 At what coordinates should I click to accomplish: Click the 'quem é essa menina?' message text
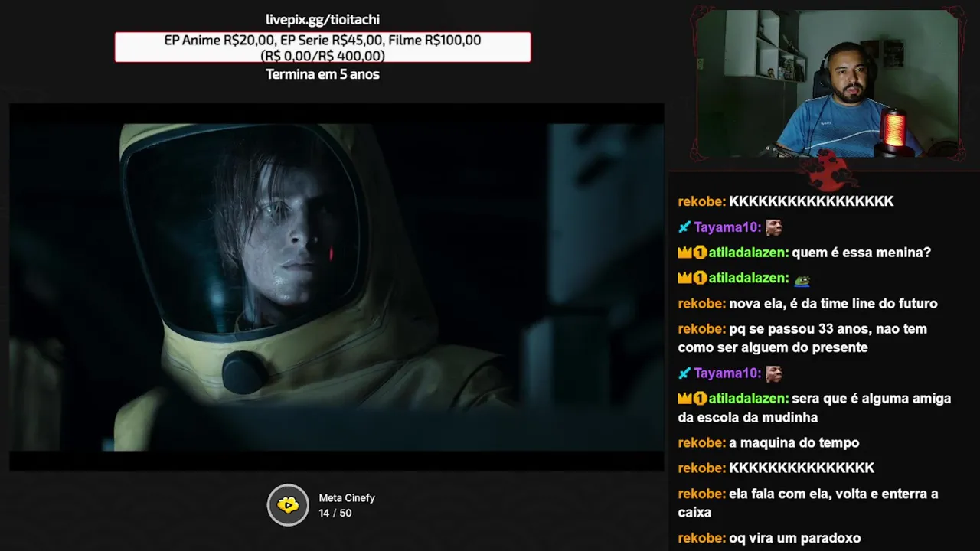[861, 253]
